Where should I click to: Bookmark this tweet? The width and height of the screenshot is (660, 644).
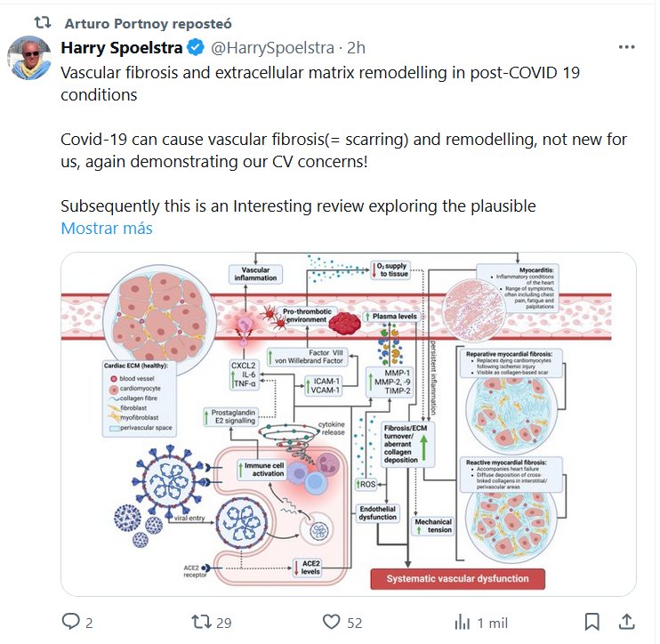coord(592,620)
